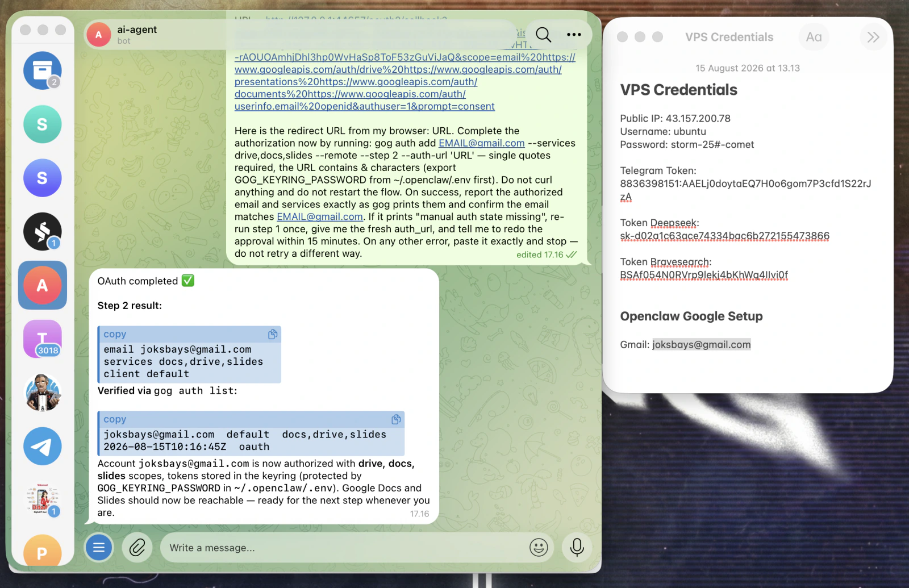Screen dimensions: 909x588
Task: Click the Public IP 43.157.200.78 line
Action: click(675, 118)
